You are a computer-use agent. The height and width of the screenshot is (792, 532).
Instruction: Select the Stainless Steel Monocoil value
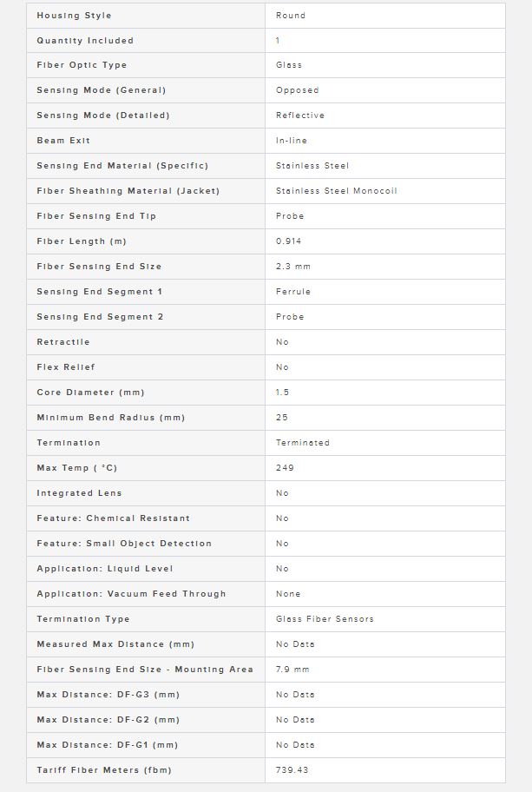pyautogui.click(x=336, y=191)
